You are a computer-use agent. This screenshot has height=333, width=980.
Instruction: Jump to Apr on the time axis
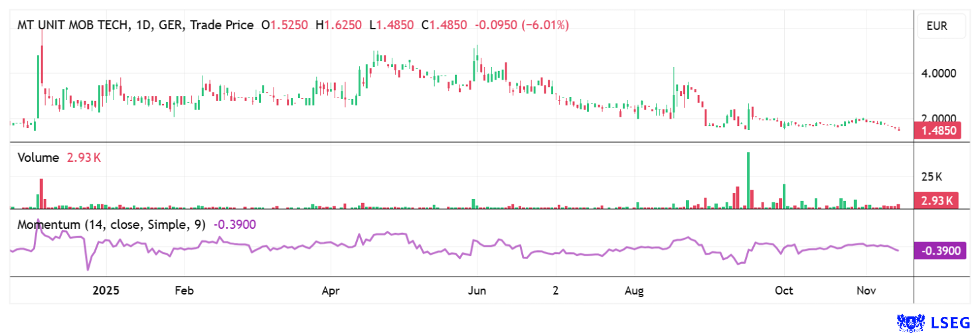point(331,291)
